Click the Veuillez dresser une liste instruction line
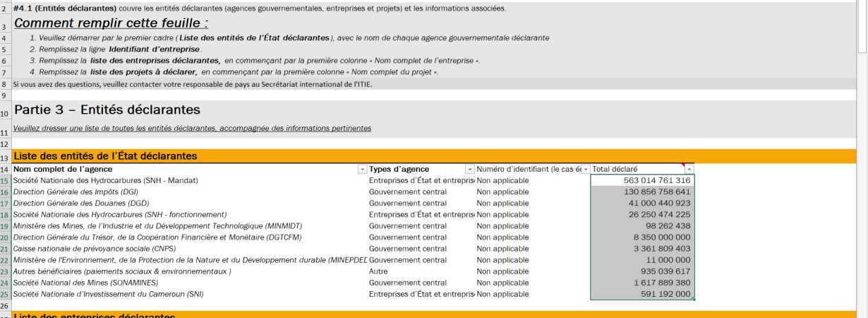The width and height of the screenshot is (868, 318). (x=192, y=129)
